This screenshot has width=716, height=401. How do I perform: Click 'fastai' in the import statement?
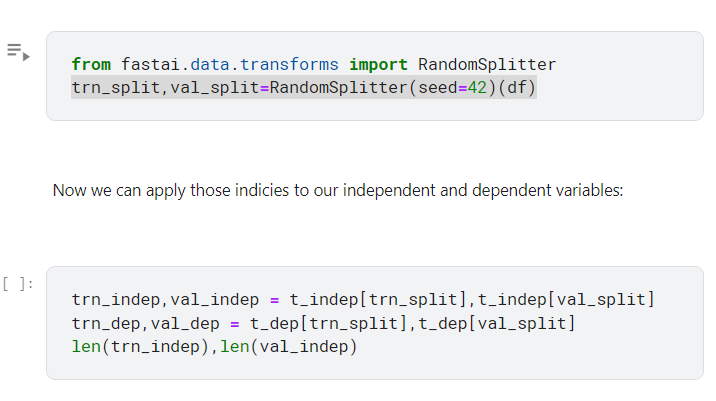pyautogui.click(x=150, y=64)
